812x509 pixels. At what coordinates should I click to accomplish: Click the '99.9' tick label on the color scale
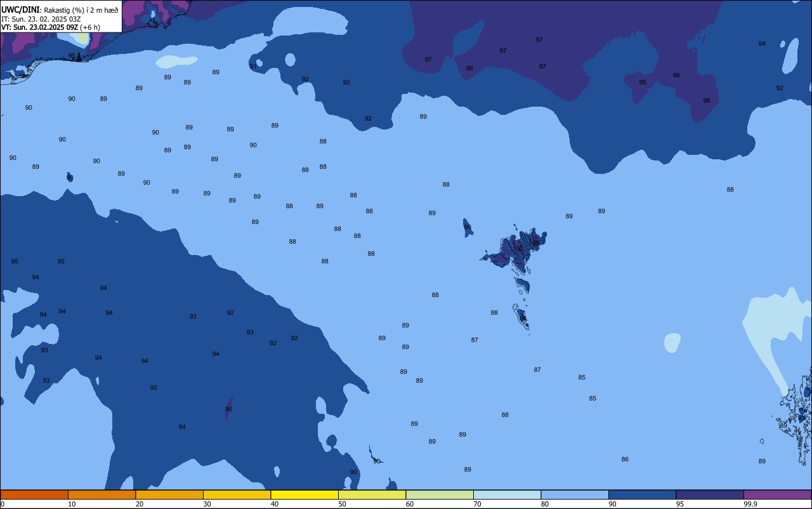click(x=750, y=504)
